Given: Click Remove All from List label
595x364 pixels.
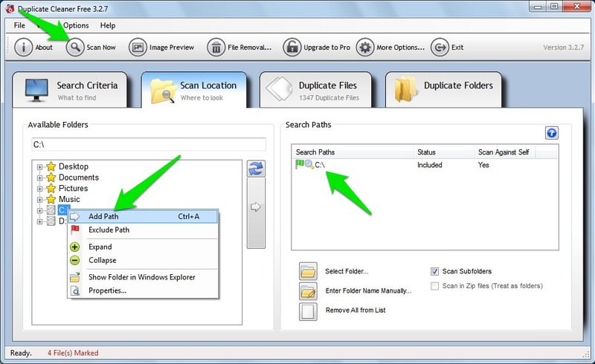Looking at the screenshot, I should click(356, 311).
